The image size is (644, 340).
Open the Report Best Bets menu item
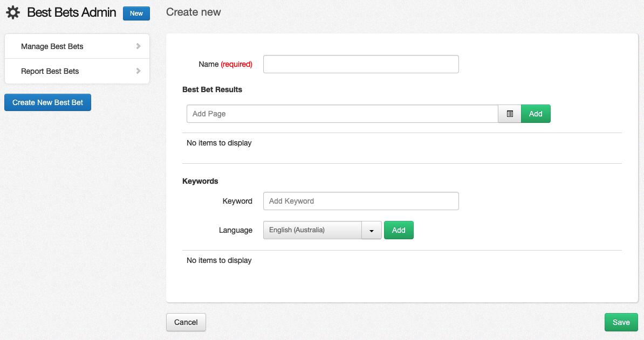pyautogui.click(x=50, y=71)
